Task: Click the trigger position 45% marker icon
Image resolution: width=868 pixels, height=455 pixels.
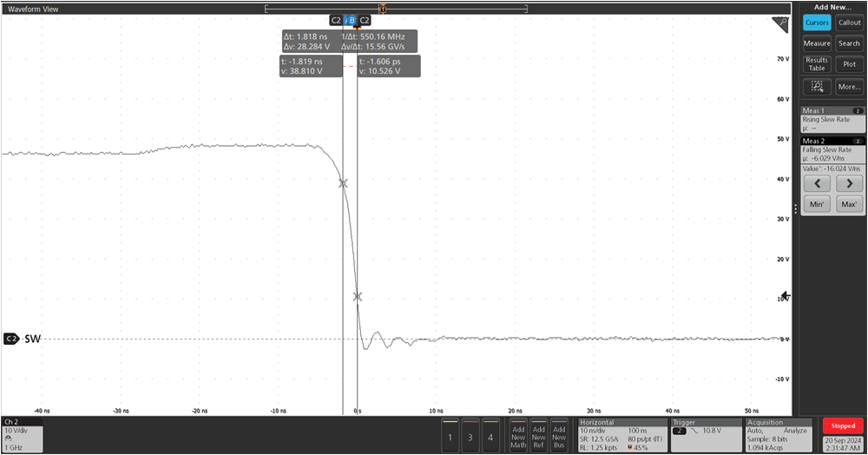Action: point(630,447)
